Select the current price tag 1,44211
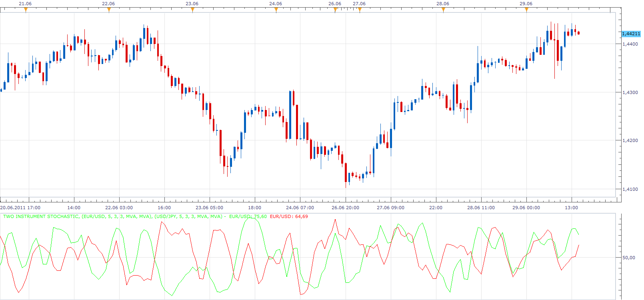This screenshot has height=300, width=644. pos(631,34)
